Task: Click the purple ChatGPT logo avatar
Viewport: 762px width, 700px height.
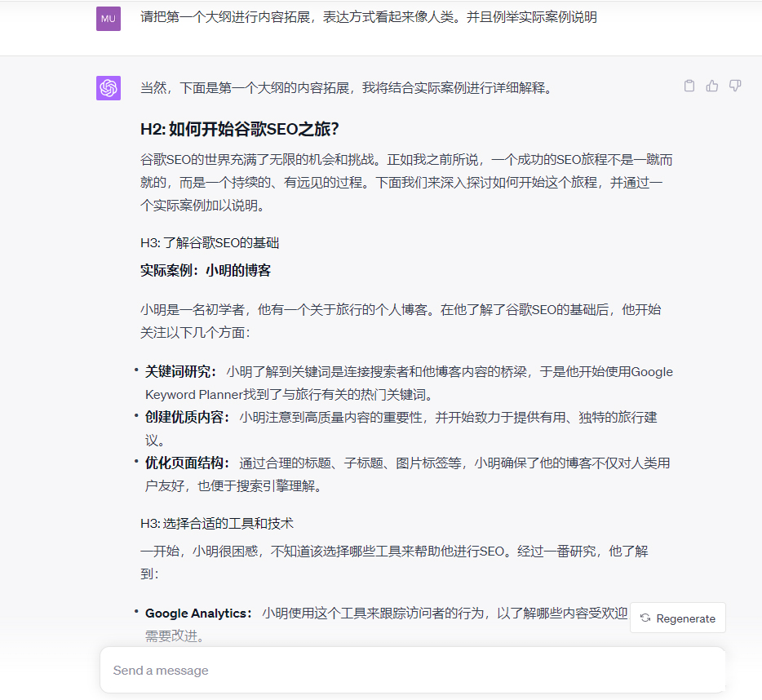Action: pos(109,87)
